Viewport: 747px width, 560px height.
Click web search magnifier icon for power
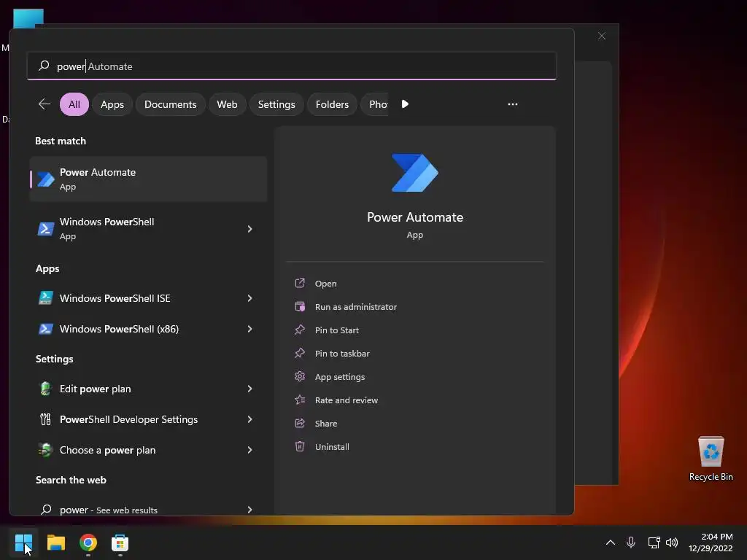(x=46, y=510)
